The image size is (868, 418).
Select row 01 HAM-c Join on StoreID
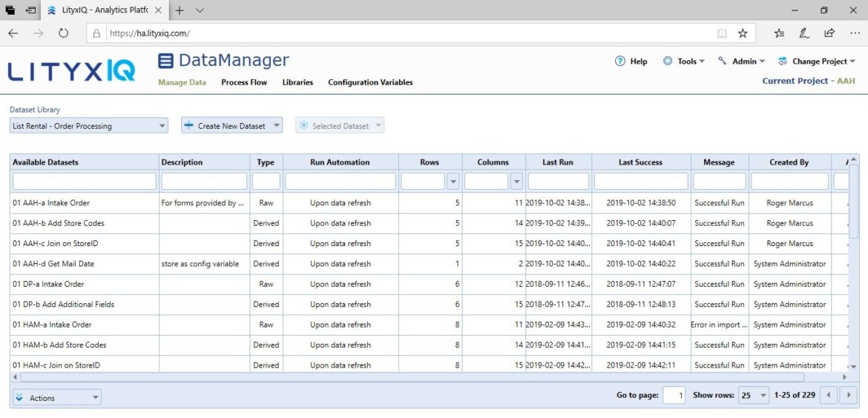point(430,365)
